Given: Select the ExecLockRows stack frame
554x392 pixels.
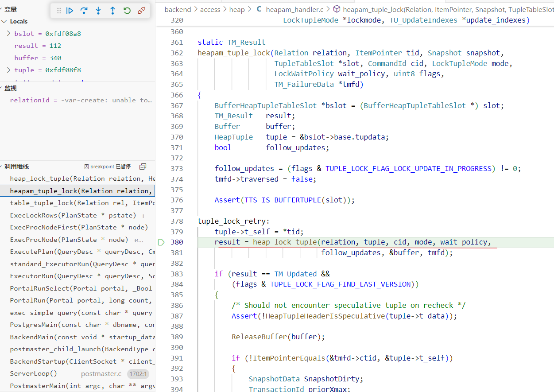Looking at the screenshot, I should click(73, 215).
